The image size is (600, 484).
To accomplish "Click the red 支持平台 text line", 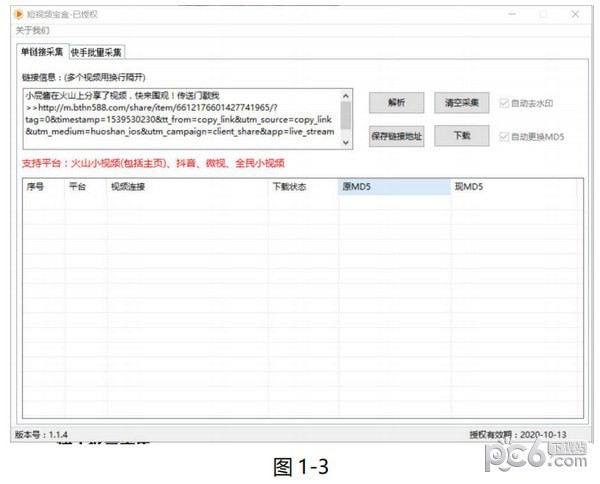I will click(x=153, y=163).
